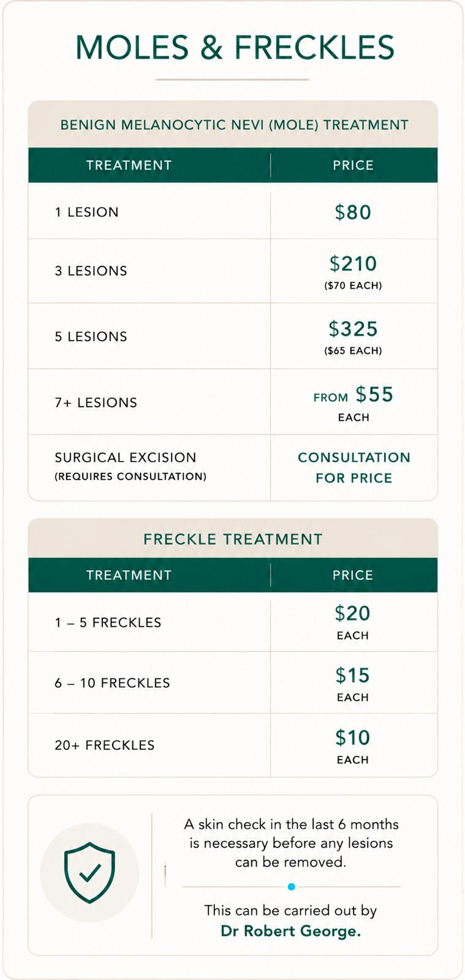Choose the 7+ Lesions row
Screen dimensions: 465x980
tap(233, 402)
